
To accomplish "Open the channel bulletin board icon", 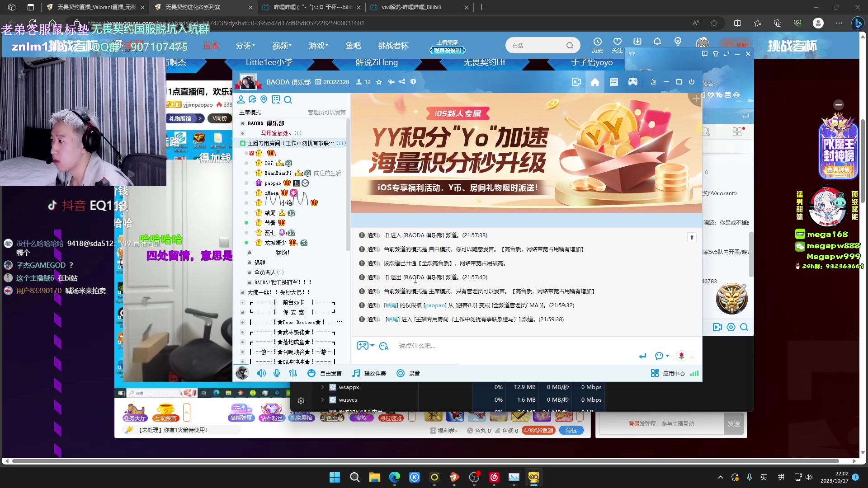I will [x=276, y=99].
